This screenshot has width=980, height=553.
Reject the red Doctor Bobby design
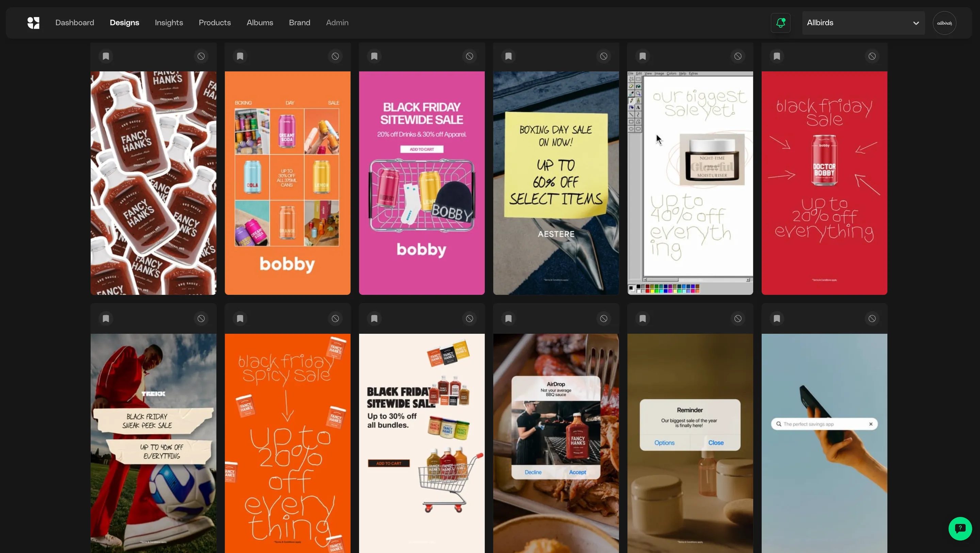[872, 56]
